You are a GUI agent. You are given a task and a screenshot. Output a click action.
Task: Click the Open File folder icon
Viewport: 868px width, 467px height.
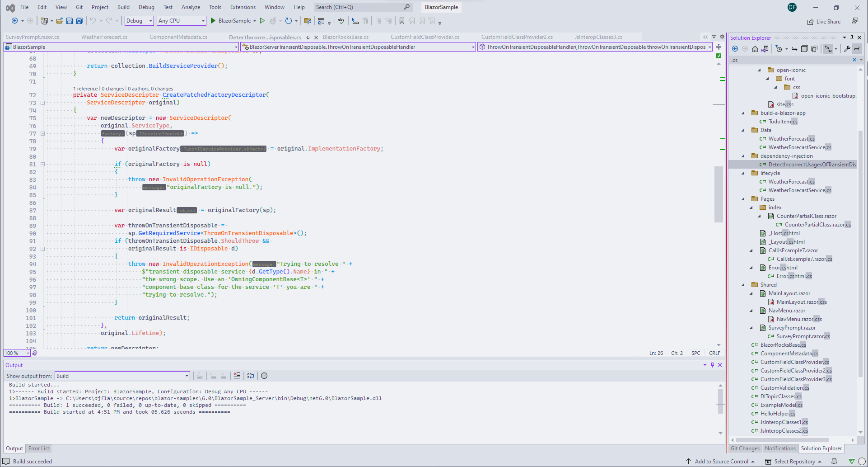click(59, 21)
